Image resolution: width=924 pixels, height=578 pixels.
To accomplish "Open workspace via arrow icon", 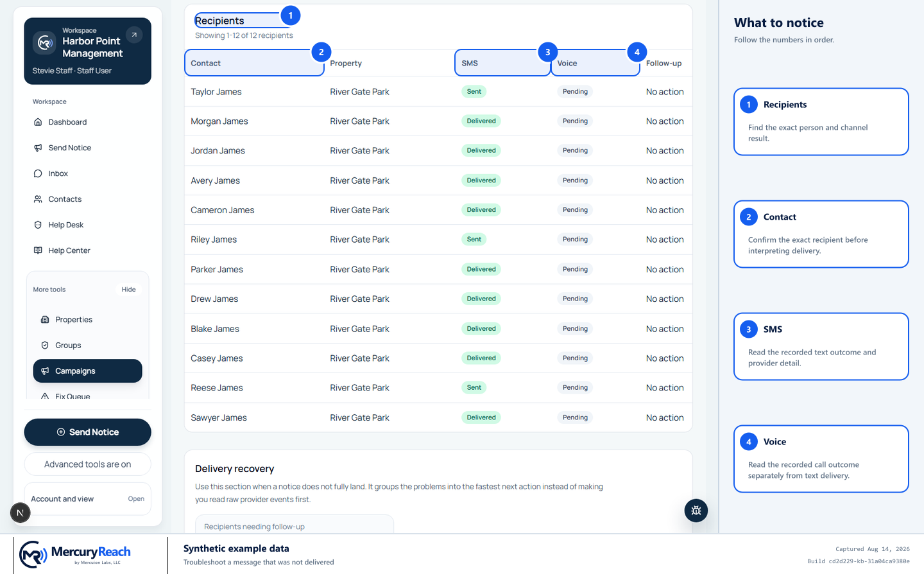I will (134, 35).
